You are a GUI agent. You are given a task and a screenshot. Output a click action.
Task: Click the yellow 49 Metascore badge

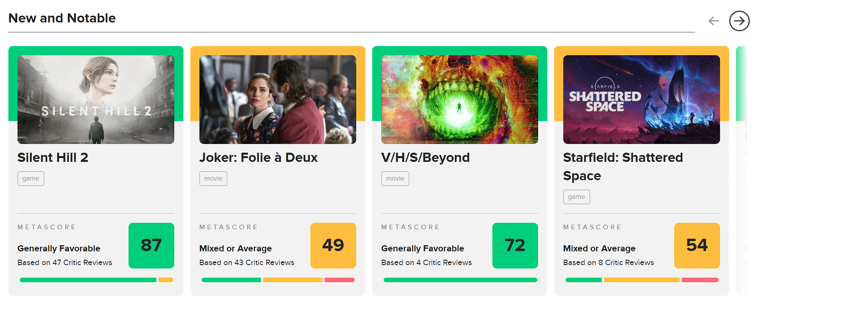tap(333, 246)
